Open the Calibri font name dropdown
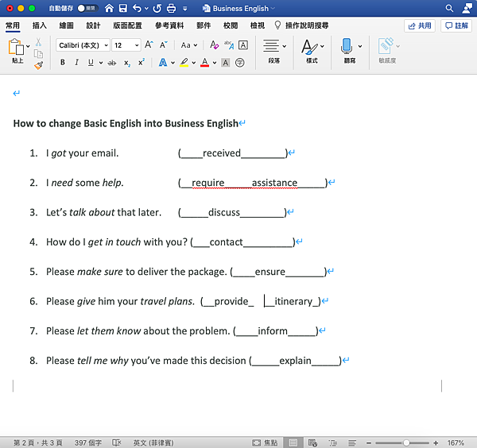Image resolution: width=477 pixels, height=448 pixels. click(83, 45)
